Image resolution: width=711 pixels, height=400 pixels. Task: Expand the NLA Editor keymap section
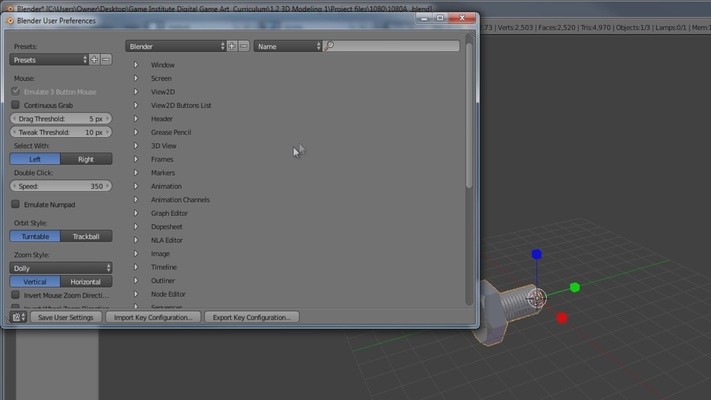point(136,240)
